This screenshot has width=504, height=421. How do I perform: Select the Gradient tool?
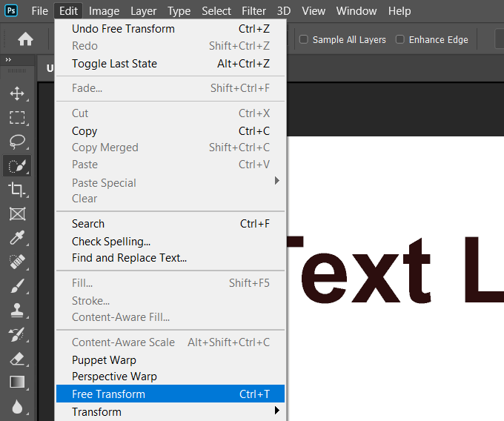[16, 382]
